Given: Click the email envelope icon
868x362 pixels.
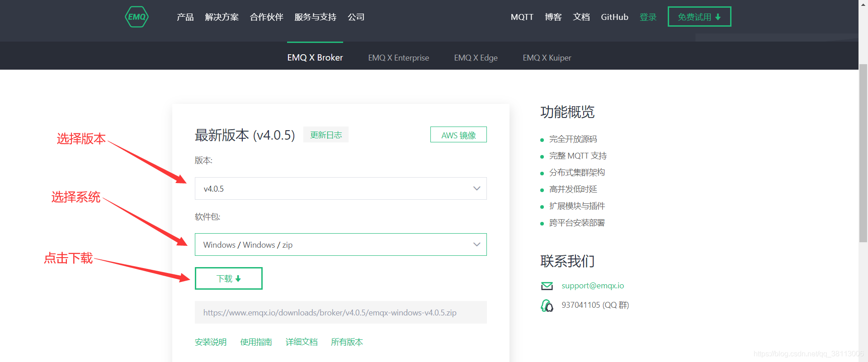Looking at the screenshot, I should (547, 286).
